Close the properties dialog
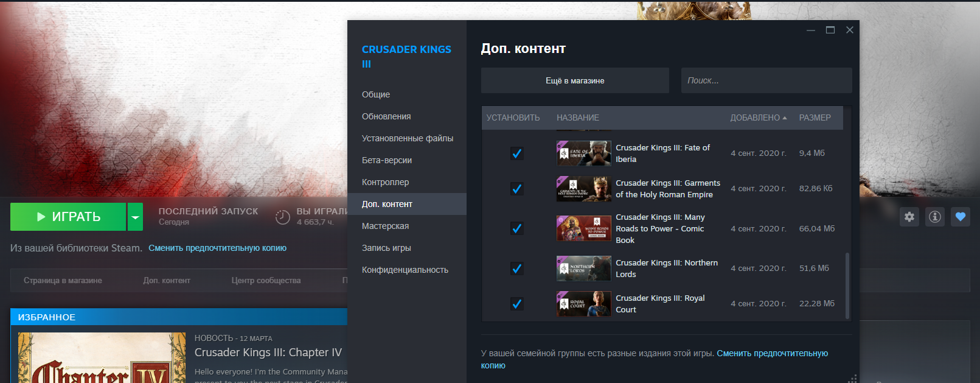 point(850,30)
